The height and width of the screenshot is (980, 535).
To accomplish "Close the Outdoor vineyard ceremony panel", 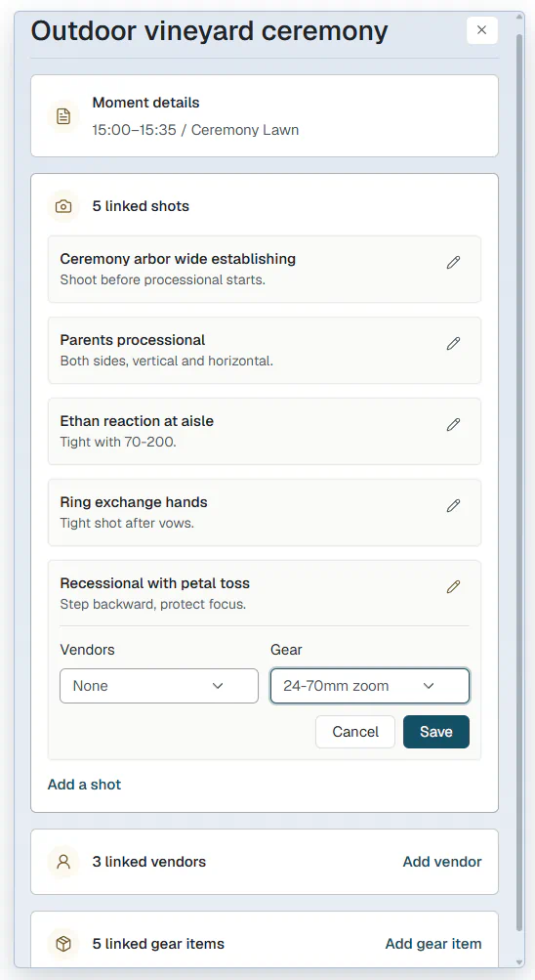I will point(482,30).
